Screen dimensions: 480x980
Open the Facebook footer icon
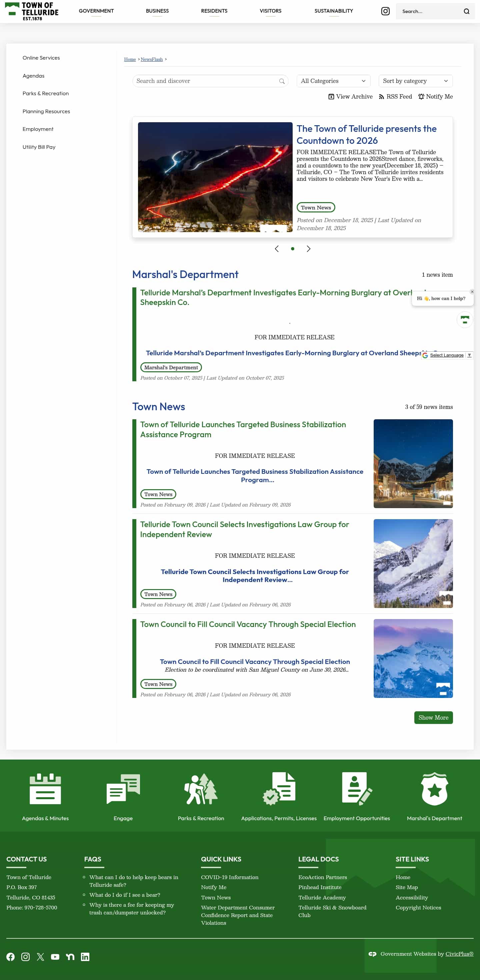tap(11, 957)
